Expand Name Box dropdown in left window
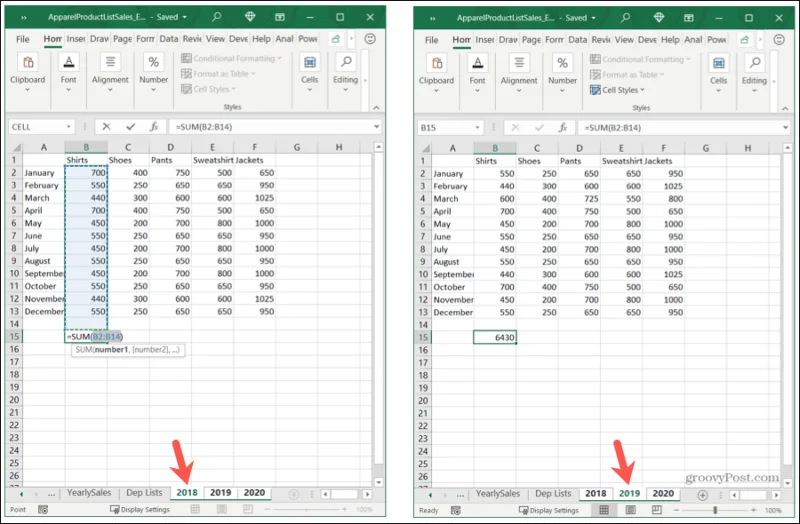This screenshot has width=800, height=524. point(68,127)
